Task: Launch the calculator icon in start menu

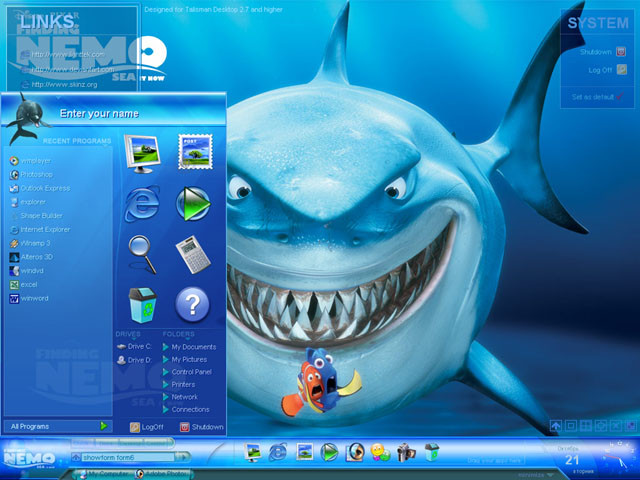Action: pyautogui.click(x=193, y=254)
